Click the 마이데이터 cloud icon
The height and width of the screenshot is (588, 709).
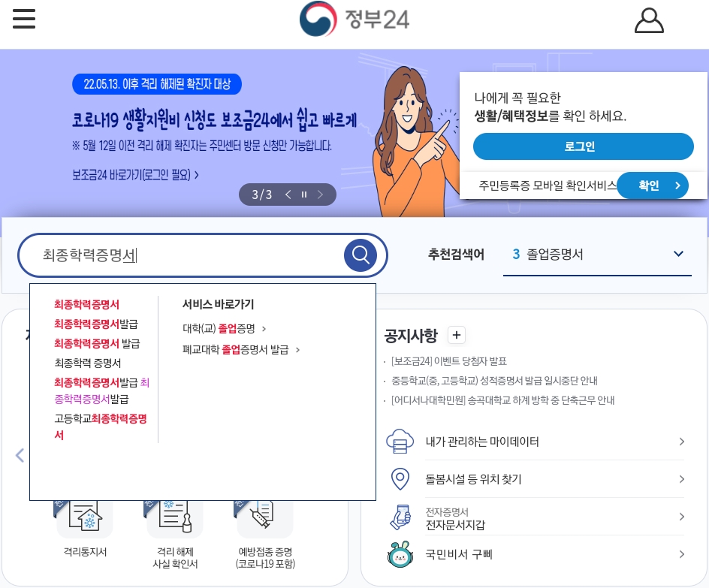pyautogui.click(x=400, y=441)
